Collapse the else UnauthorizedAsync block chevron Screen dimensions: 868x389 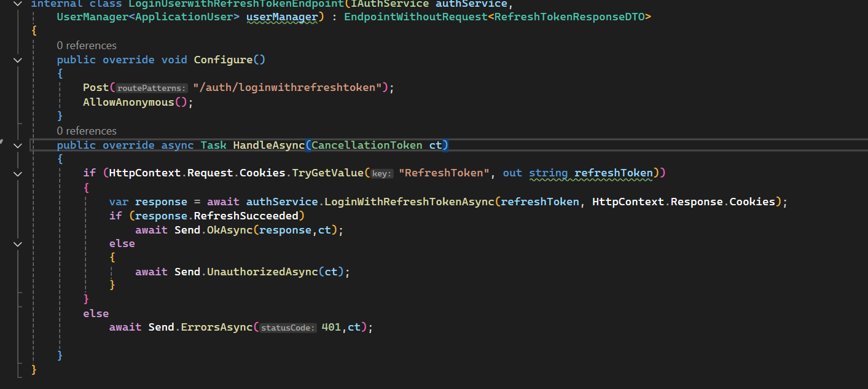click(17, 244)
